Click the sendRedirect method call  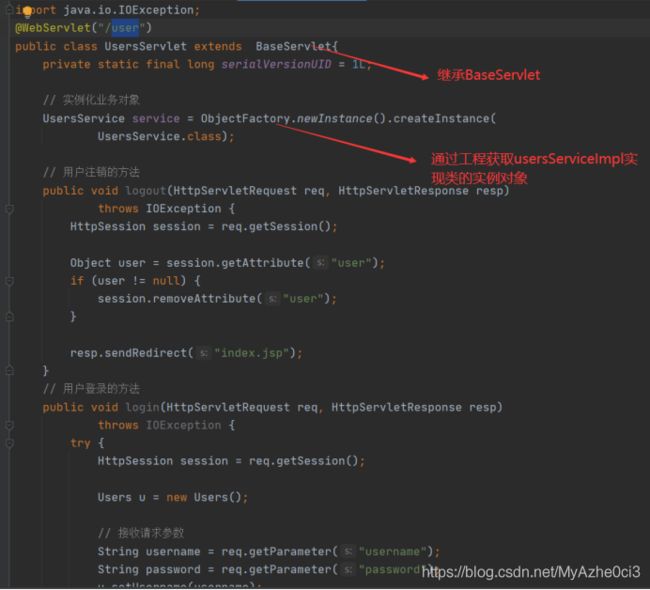click(x=146, y=353)
